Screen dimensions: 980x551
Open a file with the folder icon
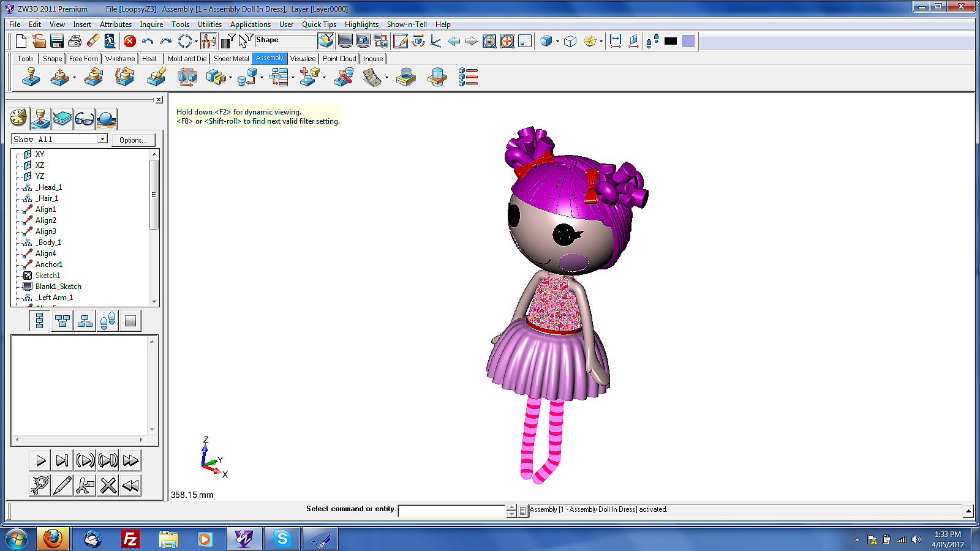pos(39,41)
